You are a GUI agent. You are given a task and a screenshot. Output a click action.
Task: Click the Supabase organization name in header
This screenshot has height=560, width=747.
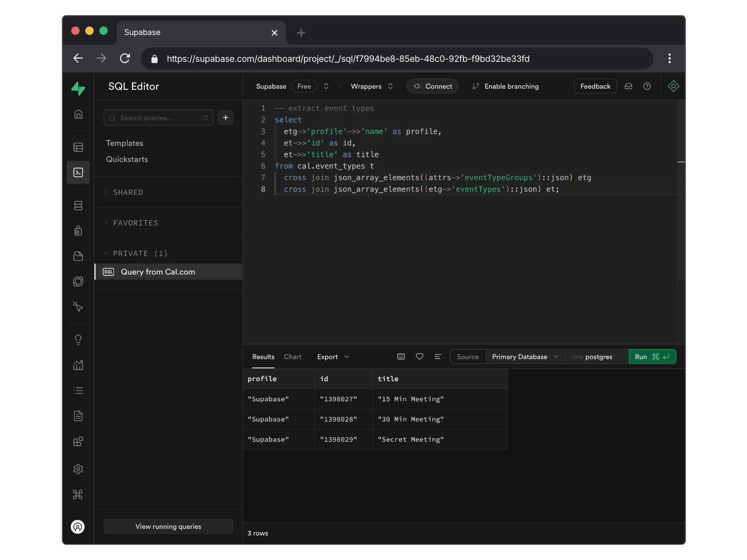[x=271, y=86]
